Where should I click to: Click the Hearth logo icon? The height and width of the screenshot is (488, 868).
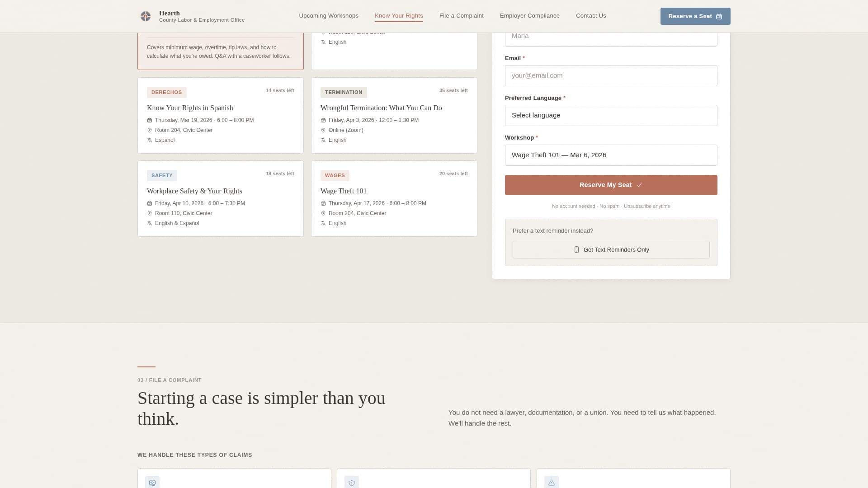click(146, 16)
